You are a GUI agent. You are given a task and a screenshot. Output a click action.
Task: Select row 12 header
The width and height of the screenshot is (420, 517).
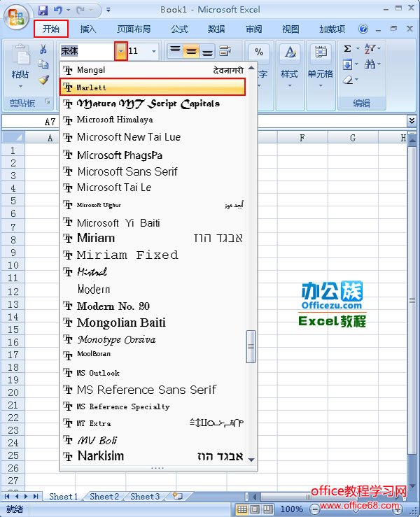pyautogui.click(x=13, y=292)
